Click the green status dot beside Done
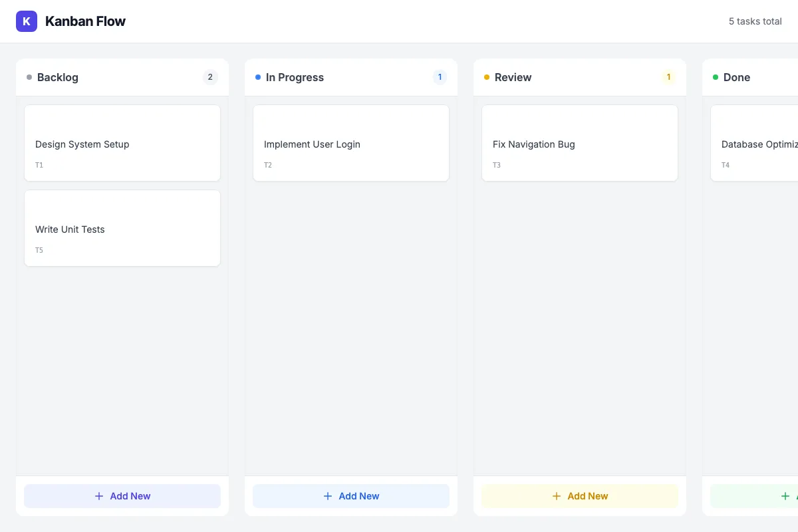Image resolution: width=798 pixels, height=532 pixels. coord(715,77)
